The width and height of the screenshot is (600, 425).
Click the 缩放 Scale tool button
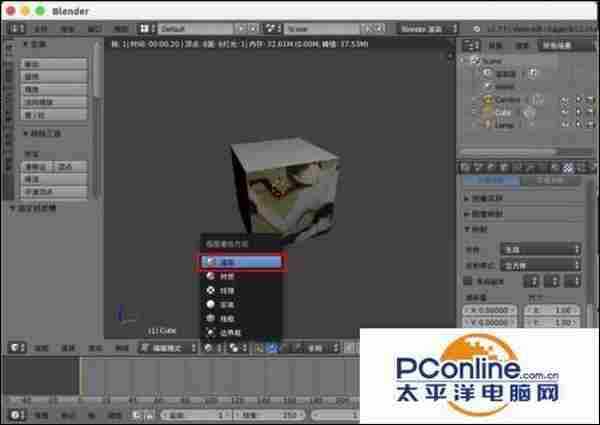pos(54,89)
